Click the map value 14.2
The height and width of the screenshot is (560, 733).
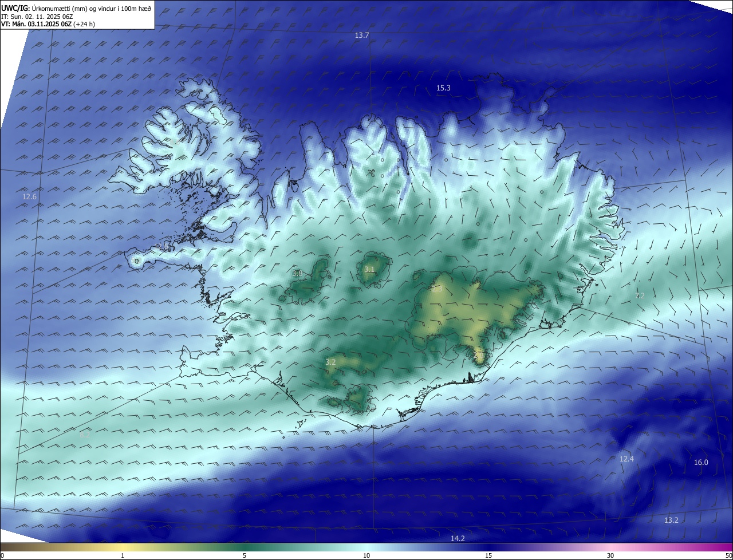click(x=458, y=539)
